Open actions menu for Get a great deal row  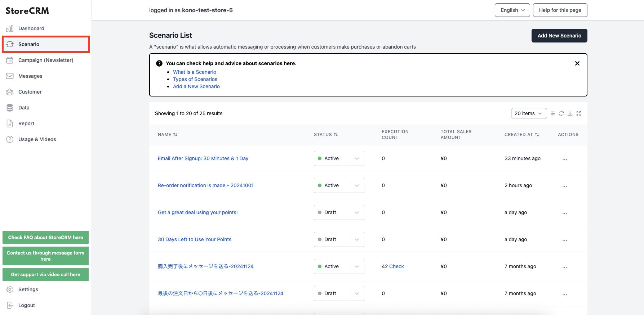click(x=565, y=213)
